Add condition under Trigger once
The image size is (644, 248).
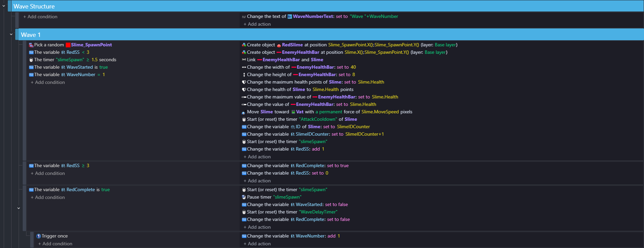[55, 244]
